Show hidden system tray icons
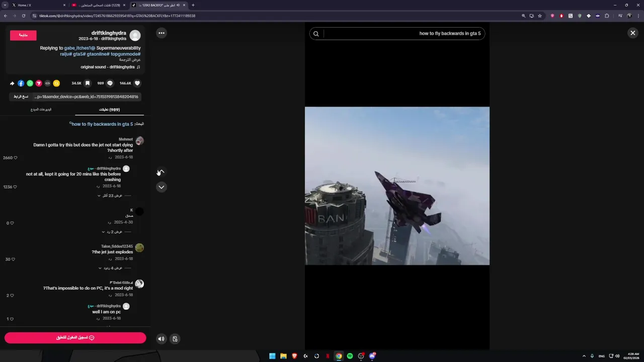Viewport: 644px width, 362px height. 584,356
